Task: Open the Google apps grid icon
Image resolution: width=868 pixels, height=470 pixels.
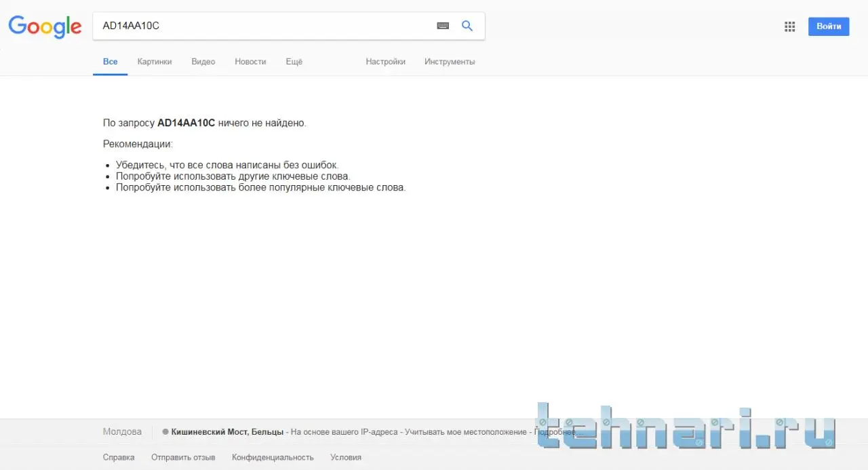Action: pyautogui.click(x=789, y=26)
